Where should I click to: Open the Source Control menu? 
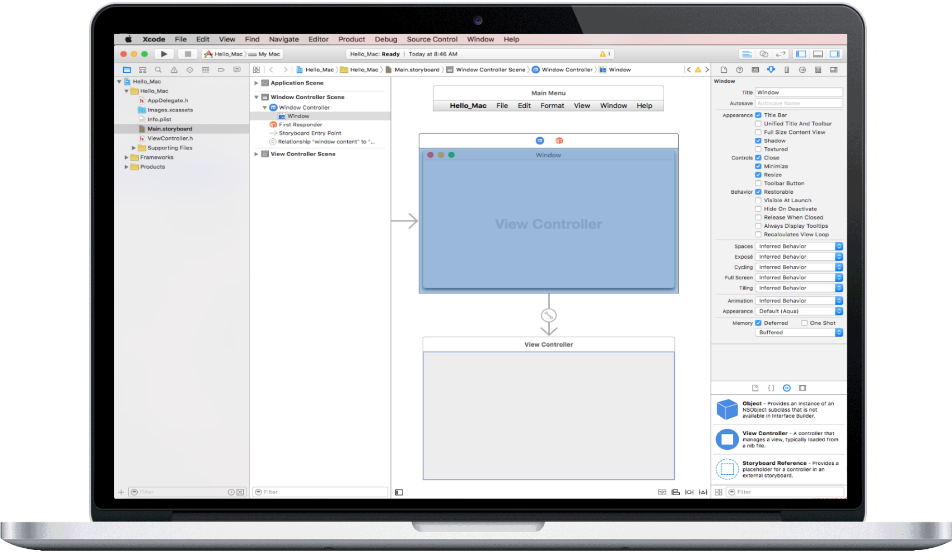(432, 39)
